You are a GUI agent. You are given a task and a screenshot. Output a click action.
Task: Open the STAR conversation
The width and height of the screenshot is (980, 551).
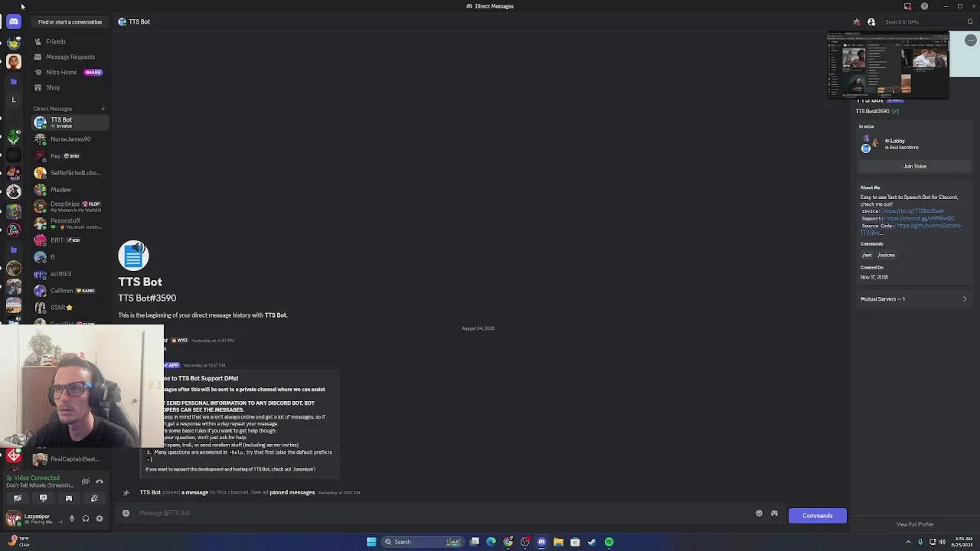(x=69, y=308)
